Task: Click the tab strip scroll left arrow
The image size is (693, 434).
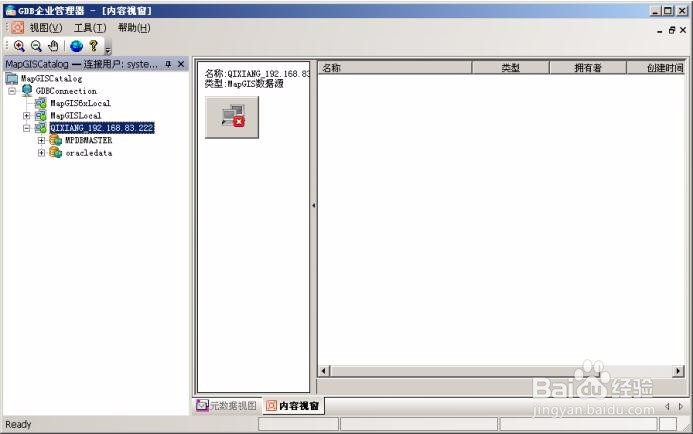Action: click(667, 406)
